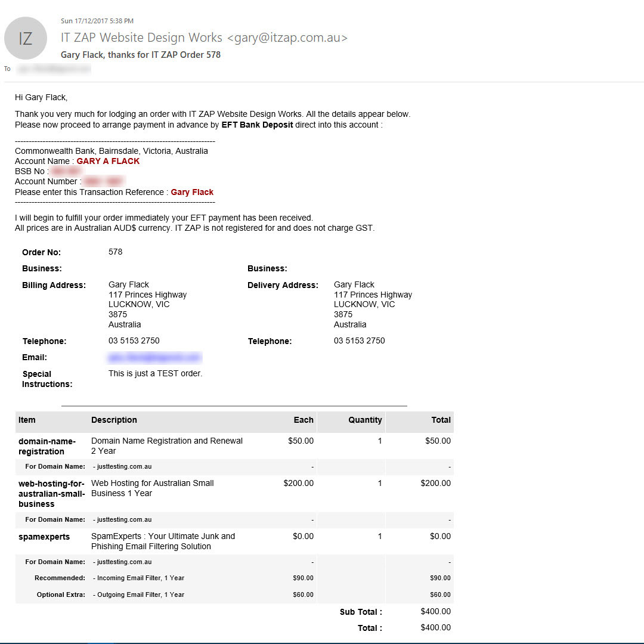Select the bold text 'EFT Bank Deposit'
644x644 pixels.
click(257, 125)
